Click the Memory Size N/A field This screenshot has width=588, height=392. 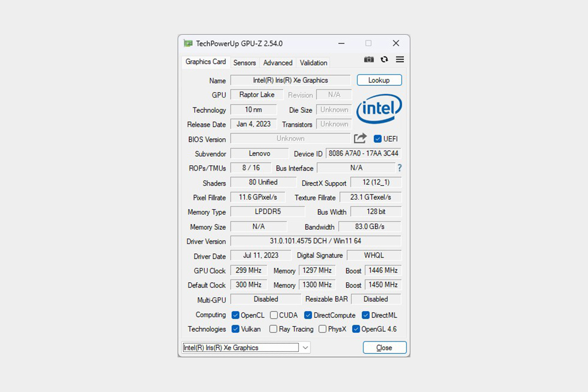(258, 227)
